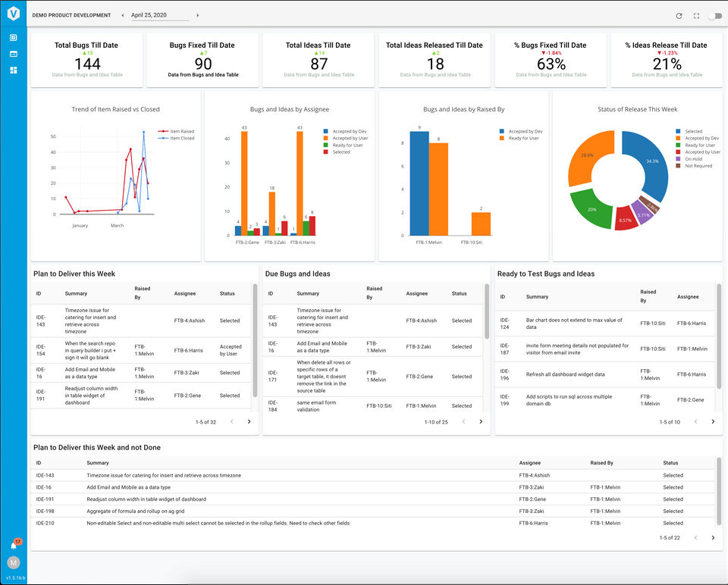Open the sidebar dashboard grid icon
Viewport: 728px width, 585px height.
click(x=14, y=70)
